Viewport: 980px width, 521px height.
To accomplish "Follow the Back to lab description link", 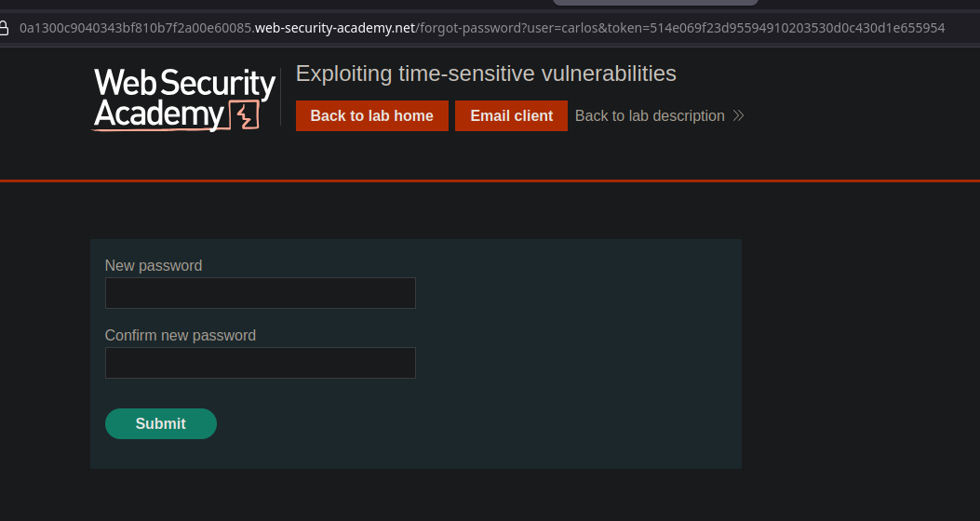I will [x=650, y=116].
